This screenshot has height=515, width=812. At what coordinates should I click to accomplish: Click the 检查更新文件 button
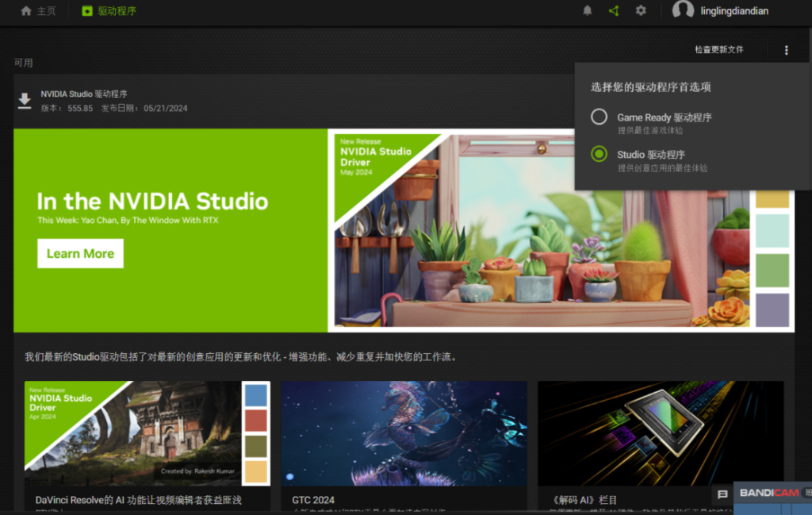(x=719, y=50)
